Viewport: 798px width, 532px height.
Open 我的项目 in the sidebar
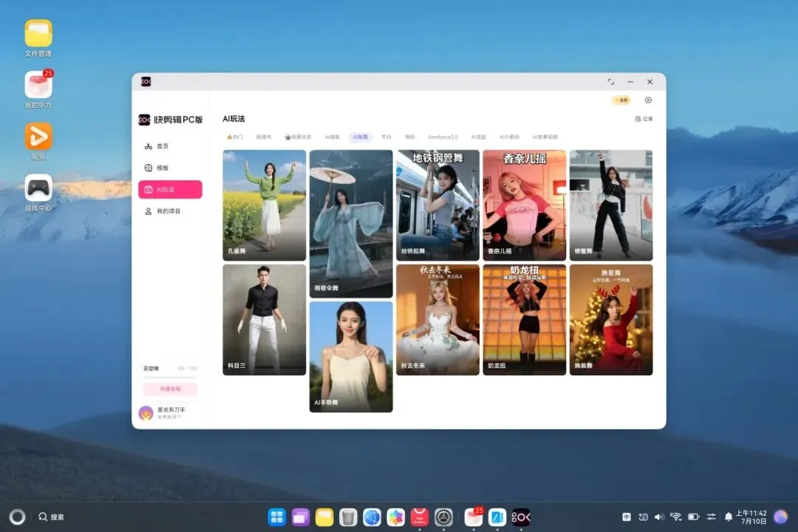[170, 211]
